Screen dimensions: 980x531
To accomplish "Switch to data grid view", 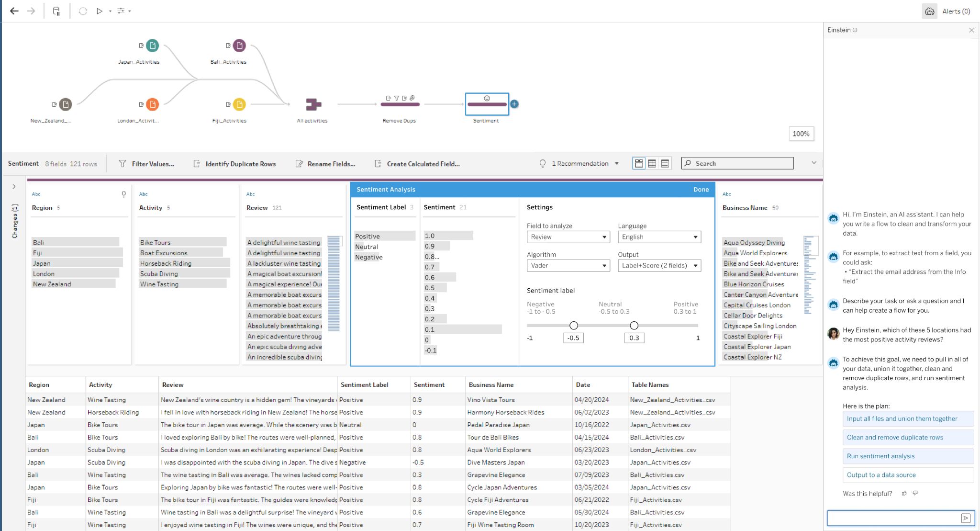I will coord(652,164).
